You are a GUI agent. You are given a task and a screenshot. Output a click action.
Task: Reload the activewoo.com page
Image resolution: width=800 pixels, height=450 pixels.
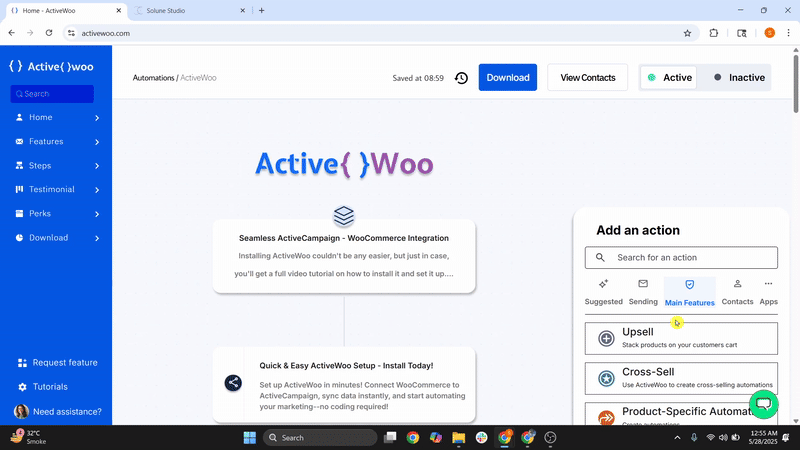click(49, 33)
